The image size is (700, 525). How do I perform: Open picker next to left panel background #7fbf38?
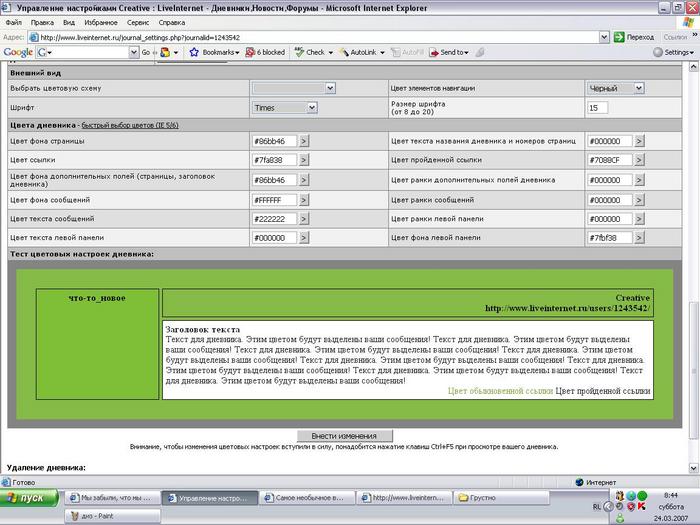point(639,238)
